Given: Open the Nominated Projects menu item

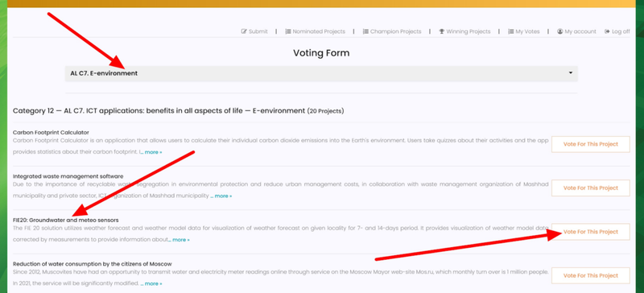Looking at the screenshot, I should pyautogui.click(x=316, y=31).
